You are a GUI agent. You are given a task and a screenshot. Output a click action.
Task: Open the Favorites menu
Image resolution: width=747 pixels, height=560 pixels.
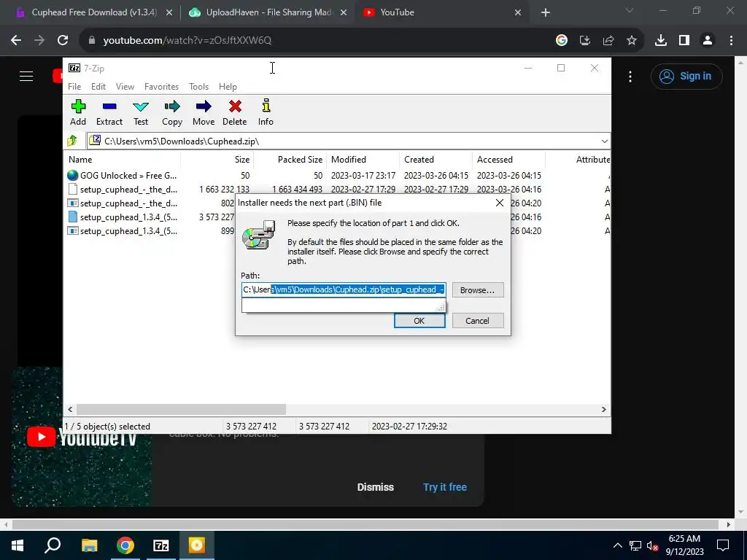click(x=161, y=87)
